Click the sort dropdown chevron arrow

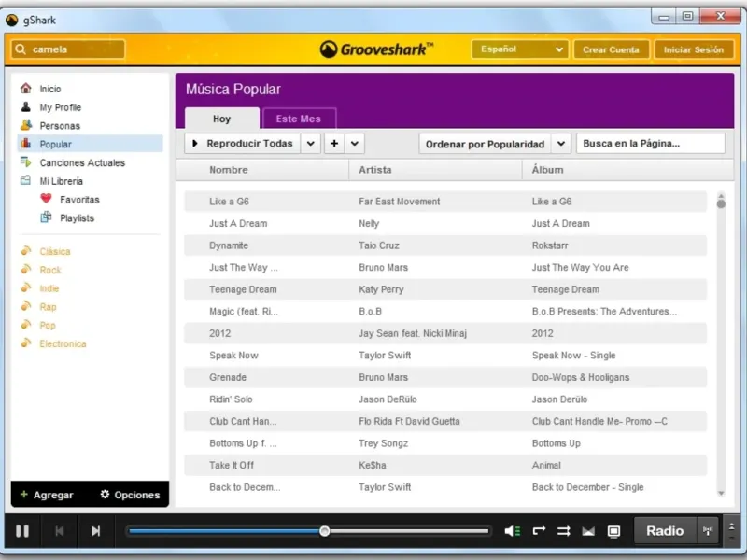pyautogui.click(x=561, y=144)
